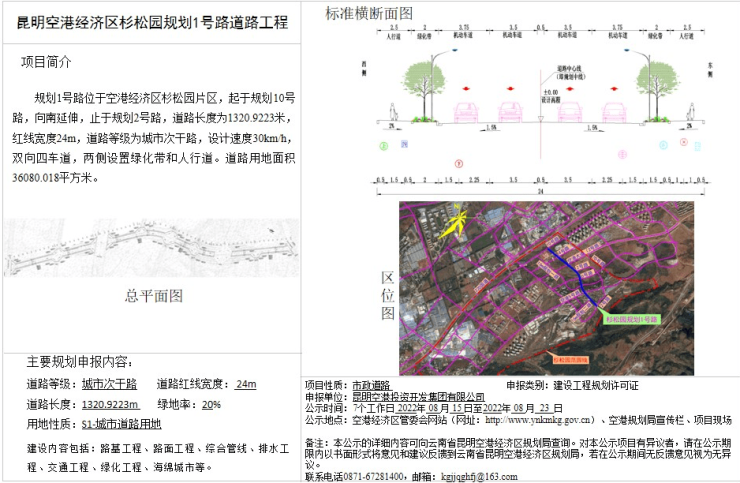Click the right street lamp's blue lamp head
740x483 pixels.
pos(627,50)
